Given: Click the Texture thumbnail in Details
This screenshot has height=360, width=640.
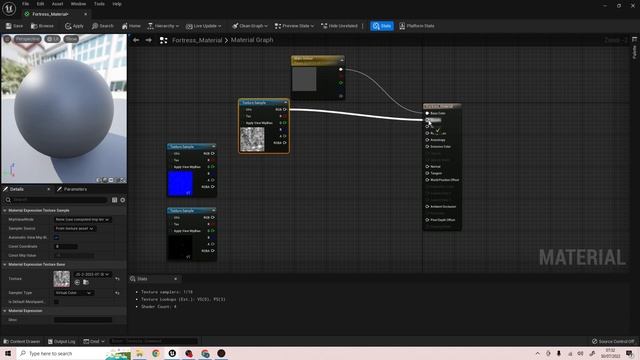Looking at the screenshot, I should (62, 279).
